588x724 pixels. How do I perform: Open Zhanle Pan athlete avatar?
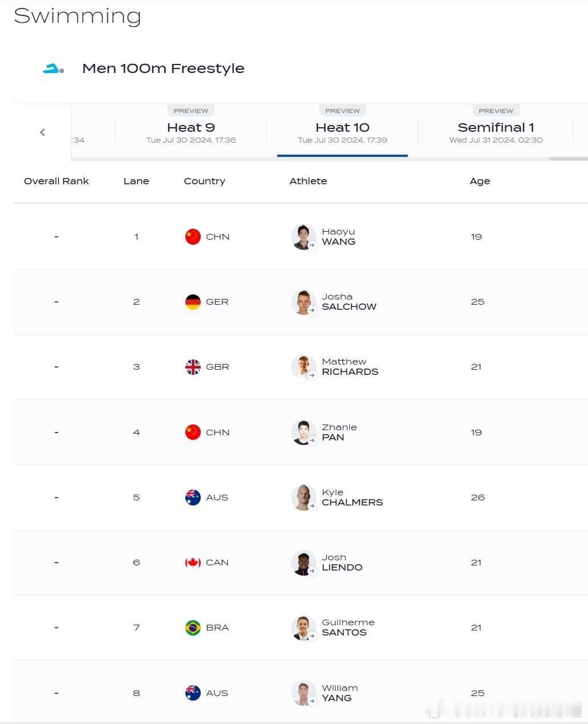303,432
